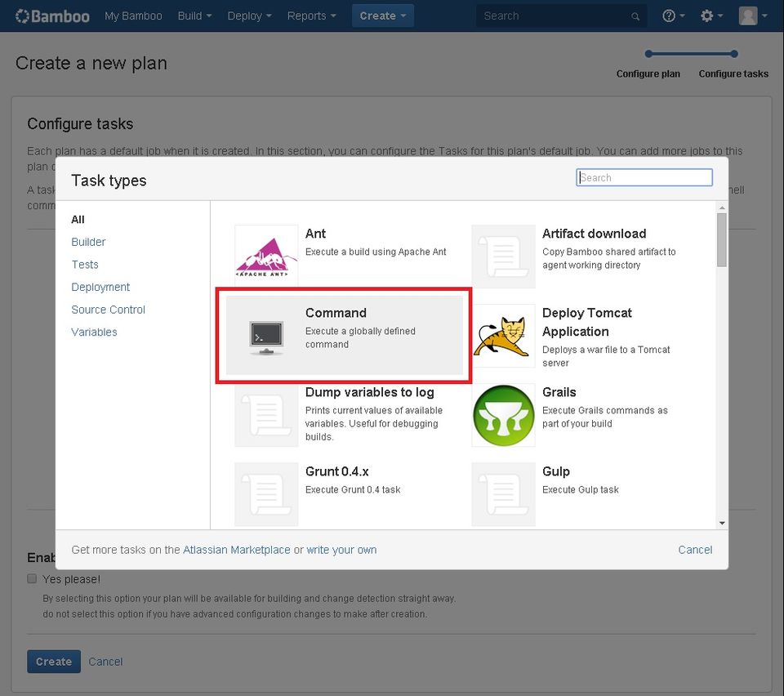Filter tasks by Tests category
784x696 pixels.
[x=85, y=265]
